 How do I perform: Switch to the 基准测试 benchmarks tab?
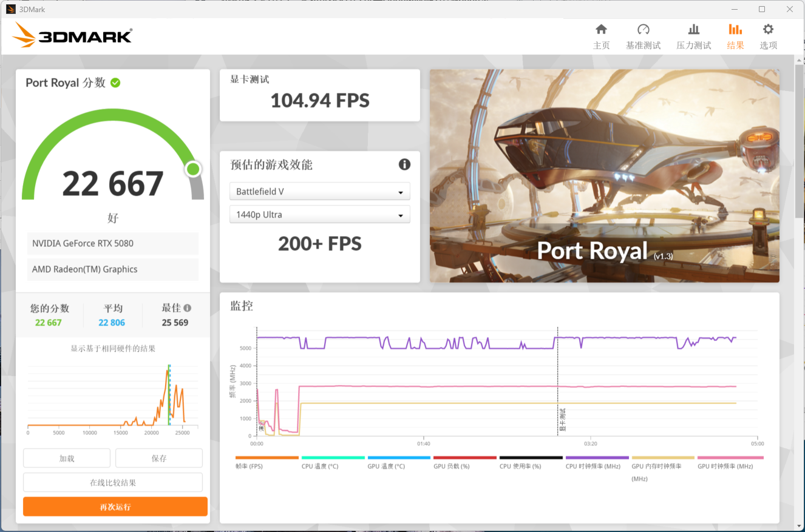(644, 36)
